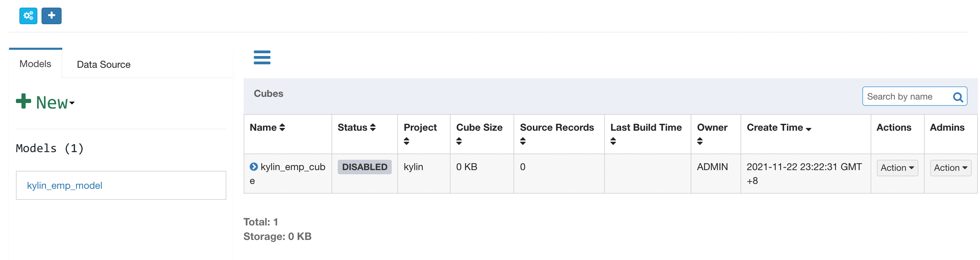Sort cubes by Status column arrows
This screenshot has width=980, height=260.
(x=373, y=127)
